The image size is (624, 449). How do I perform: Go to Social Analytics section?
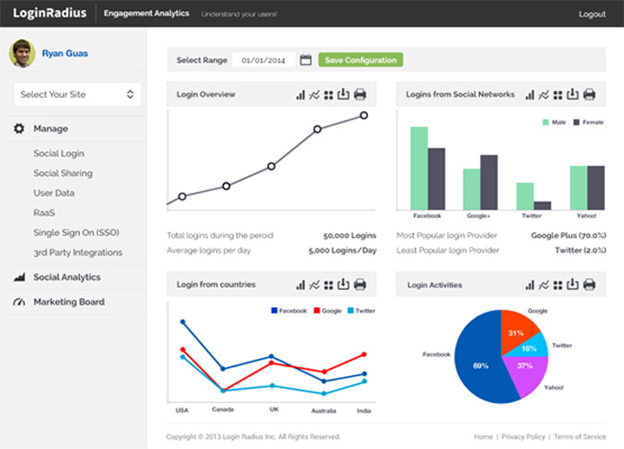click(67, 277)
